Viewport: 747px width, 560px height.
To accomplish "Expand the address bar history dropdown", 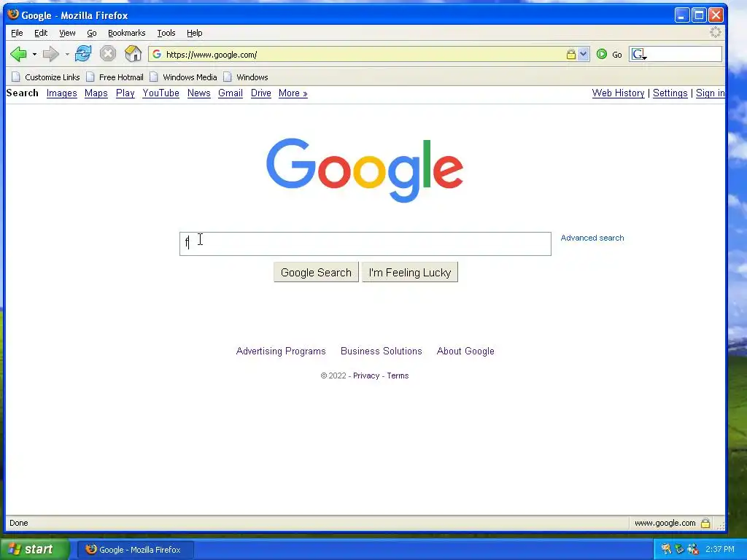I will (x=584, y=54).
